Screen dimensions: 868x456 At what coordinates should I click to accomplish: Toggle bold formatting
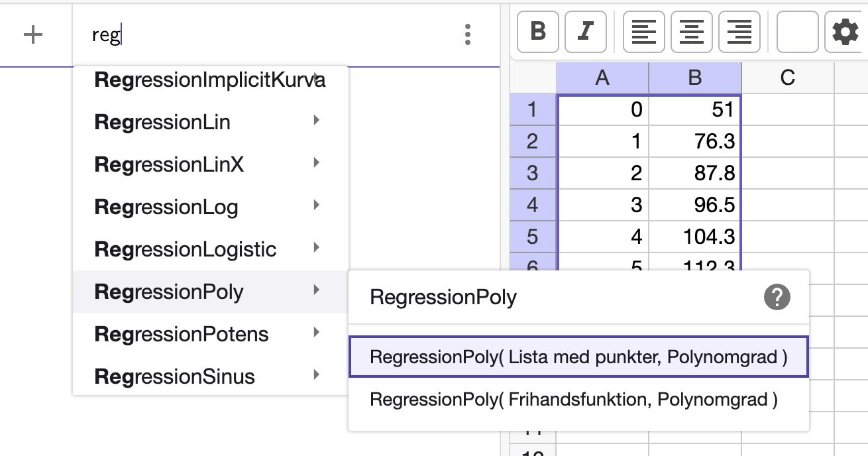click(x=537, y=31)
